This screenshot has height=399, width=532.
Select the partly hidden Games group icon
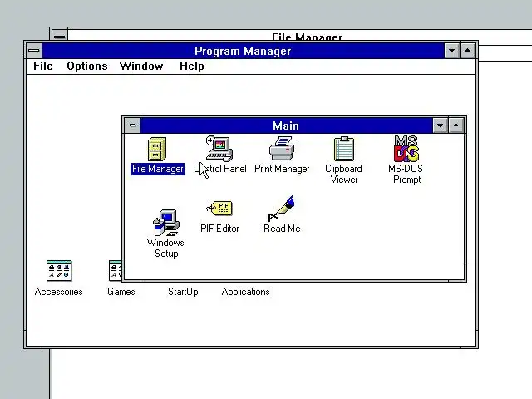[115, 271]
